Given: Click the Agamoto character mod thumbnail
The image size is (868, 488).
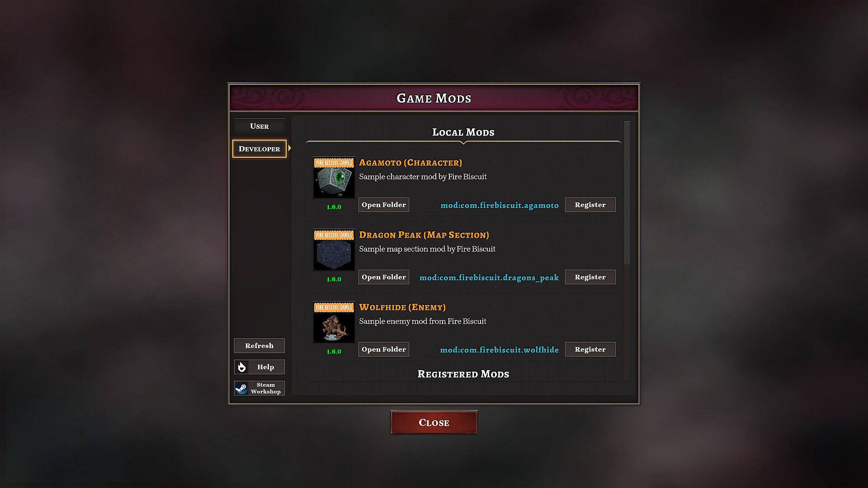Looking at the screenshot, I should coord(334,178).
